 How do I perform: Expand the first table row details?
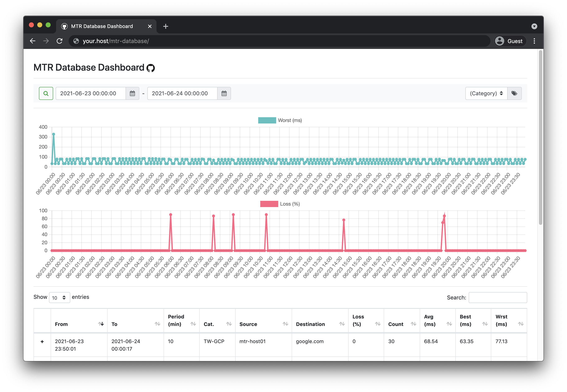point(42,342)
